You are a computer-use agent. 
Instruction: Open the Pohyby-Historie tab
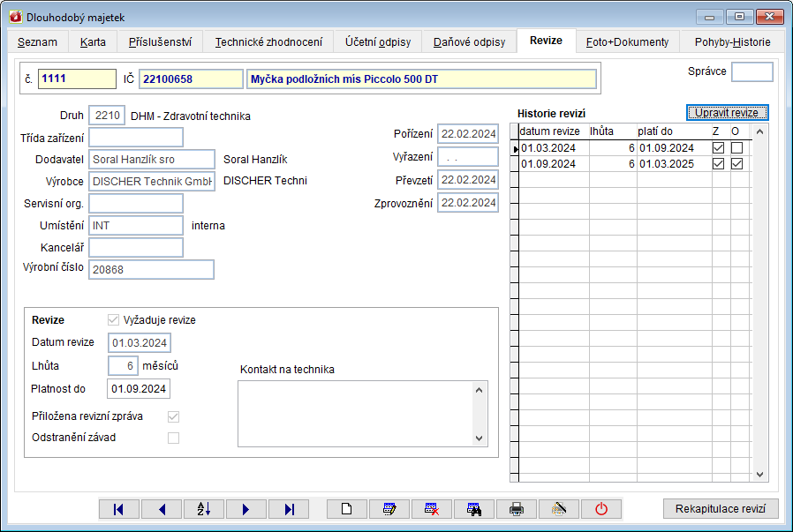coord(732,42)
